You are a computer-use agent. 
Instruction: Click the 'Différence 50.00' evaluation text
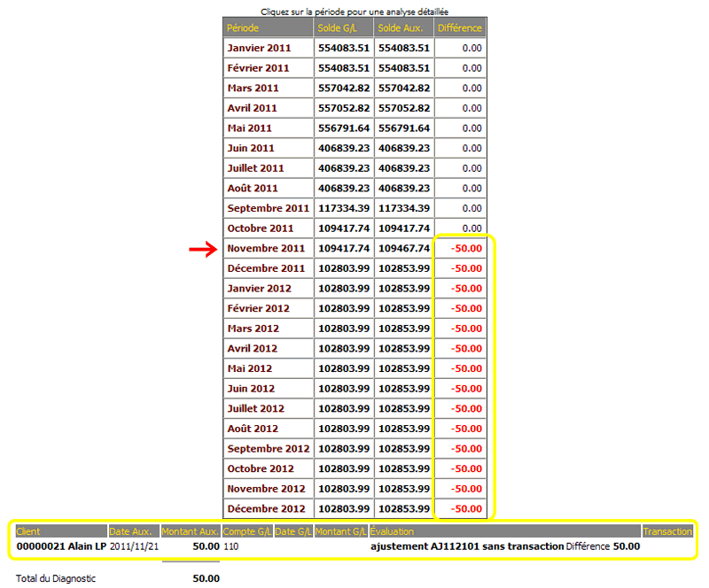(604, 546)
